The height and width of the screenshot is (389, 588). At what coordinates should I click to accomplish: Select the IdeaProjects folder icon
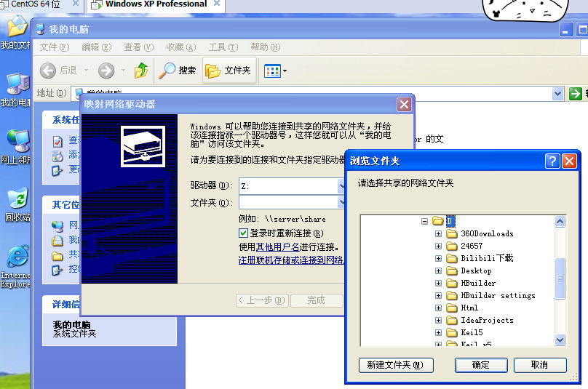click(452, 321)
